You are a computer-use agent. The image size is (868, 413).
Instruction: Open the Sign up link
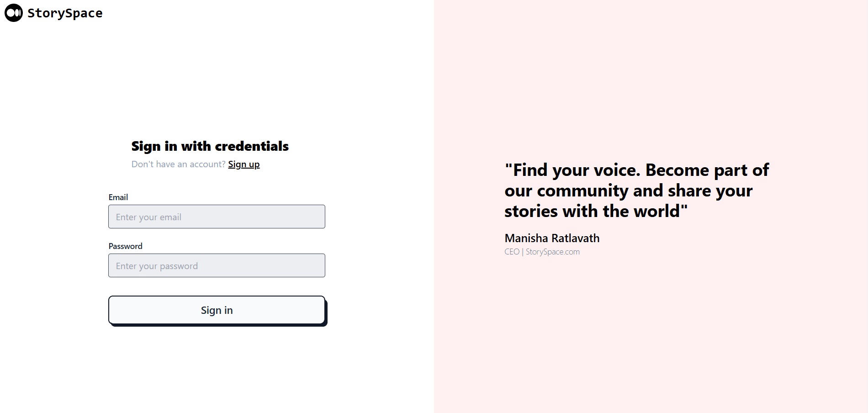[x=244, y=164]
